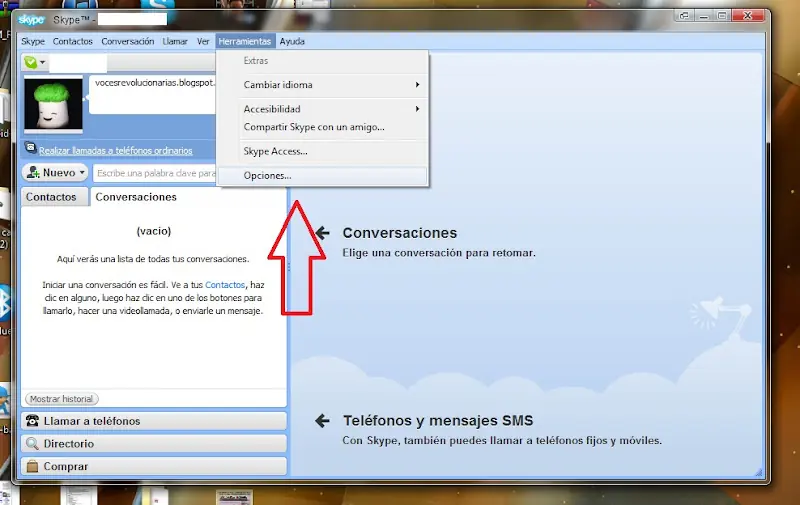Click the compact view title bar button
The height and width of the screenshot is (505, 800).
point(684,16)
